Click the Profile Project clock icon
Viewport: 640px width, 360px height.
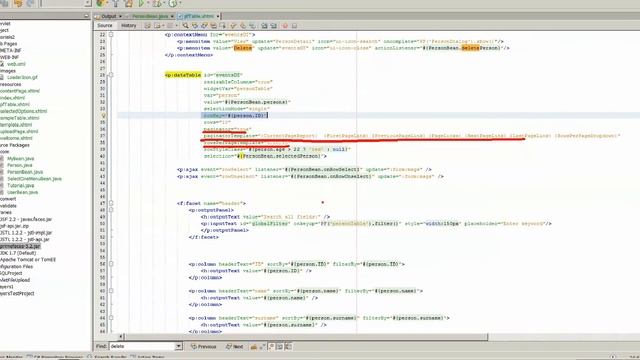(173, 3)
